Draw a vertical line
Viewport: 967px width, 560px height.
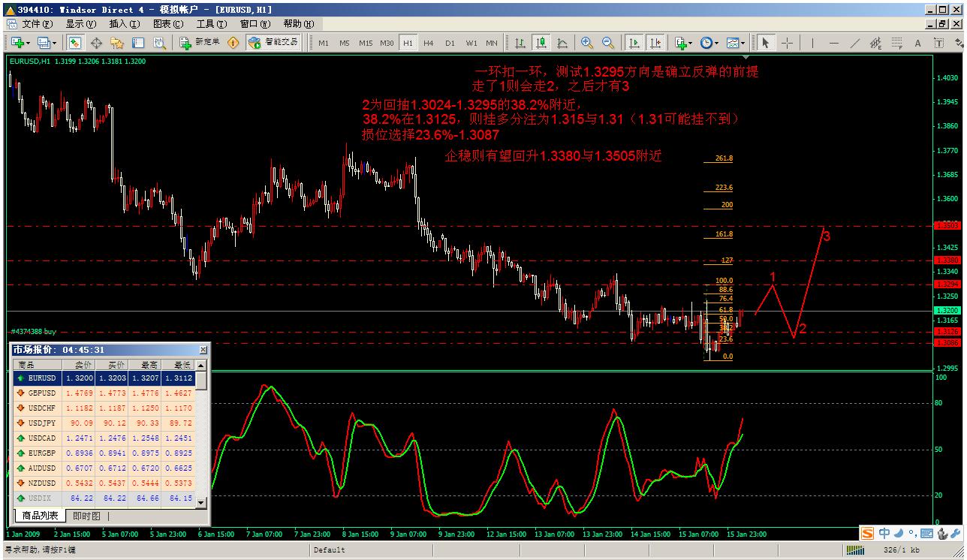[x=812, y=43]
